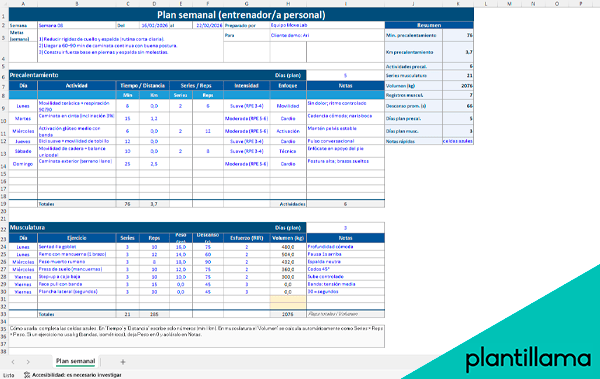Select the Activación enfoque cell
This screenshot has height=379, width=600.
pyautogui.click(x=288, y=131)
